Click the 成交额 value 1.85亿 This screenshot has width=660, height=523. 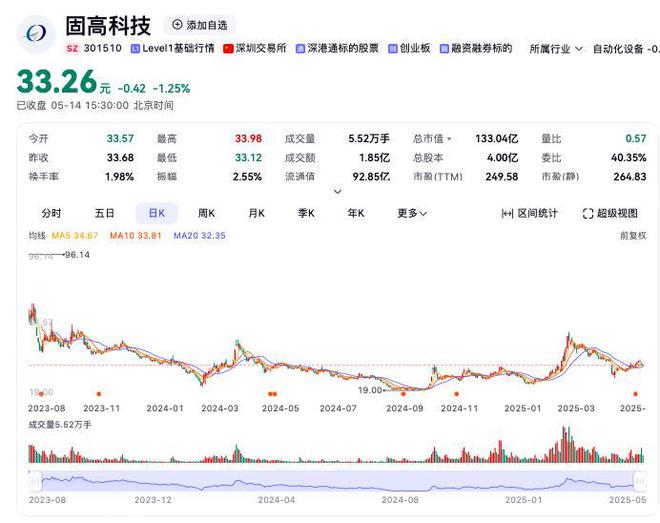(x=375, y=158)
